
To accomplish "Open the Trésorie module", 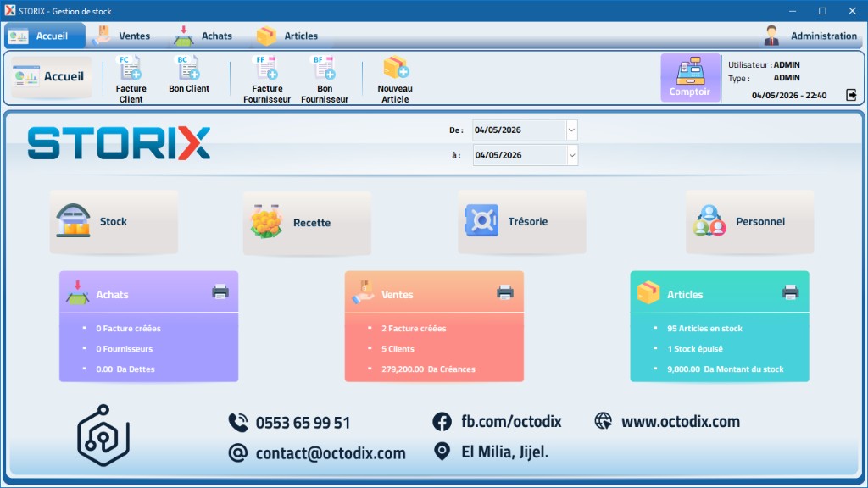I will coord(522,221).
